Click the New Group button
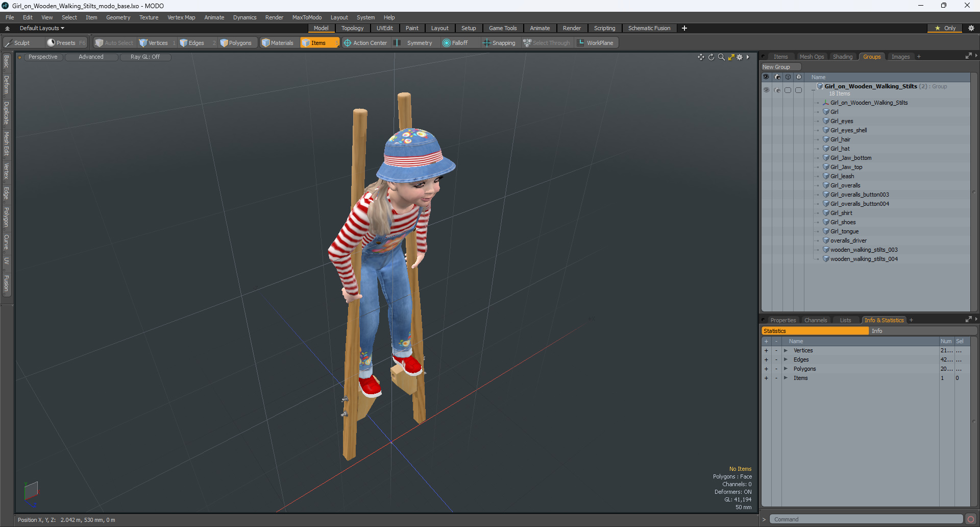980x527 pixels. [781, 67]
